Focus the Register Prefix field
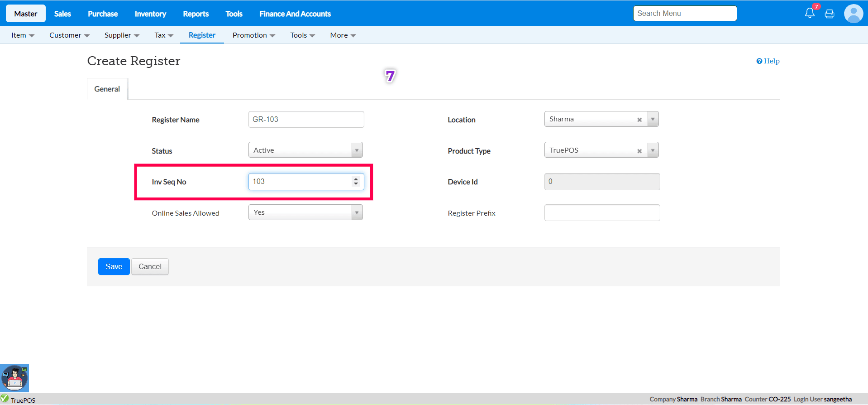 (x=602, y=213)
